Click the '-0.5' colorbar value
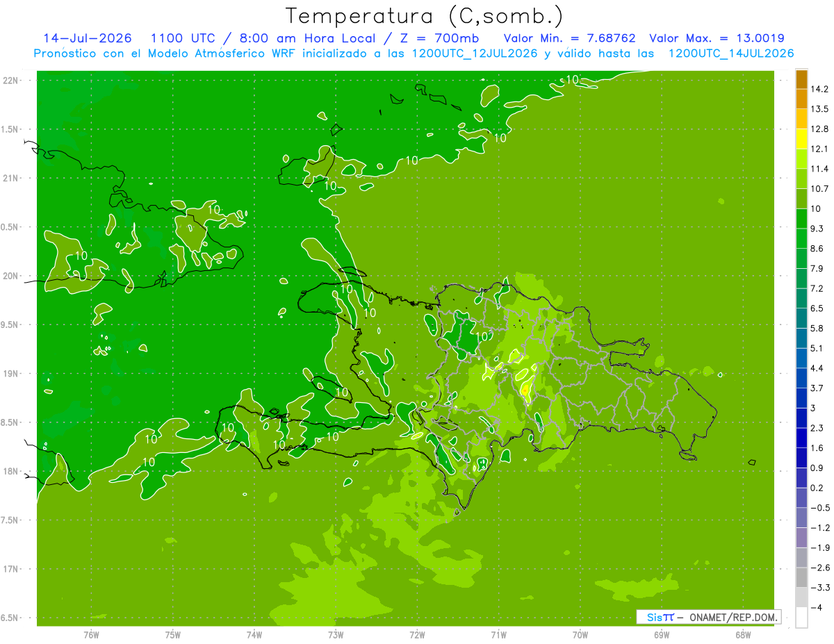834x644 pixels. tap(819, 508)
